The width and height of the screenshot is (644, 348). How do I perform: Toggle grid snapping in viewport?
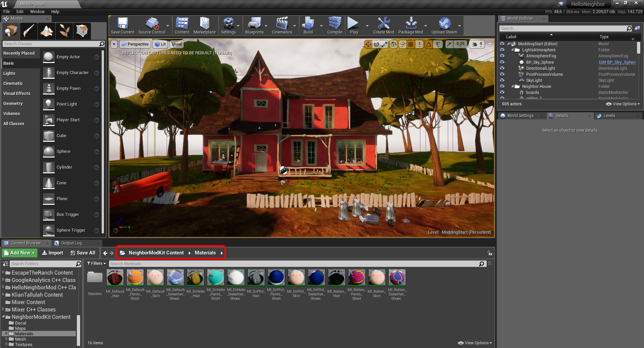coord(411,44)
